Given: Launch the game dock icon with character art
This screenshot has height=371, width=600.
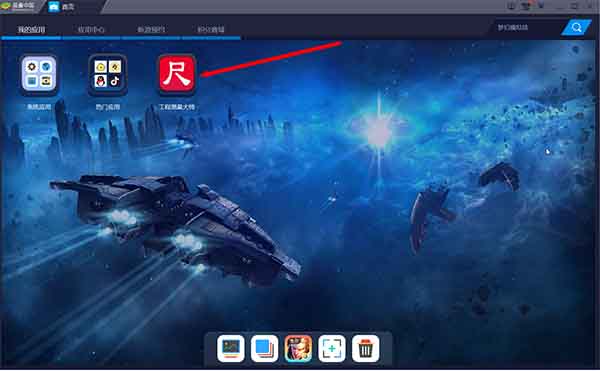Looking at the screenshot, I should pos(298,348).
